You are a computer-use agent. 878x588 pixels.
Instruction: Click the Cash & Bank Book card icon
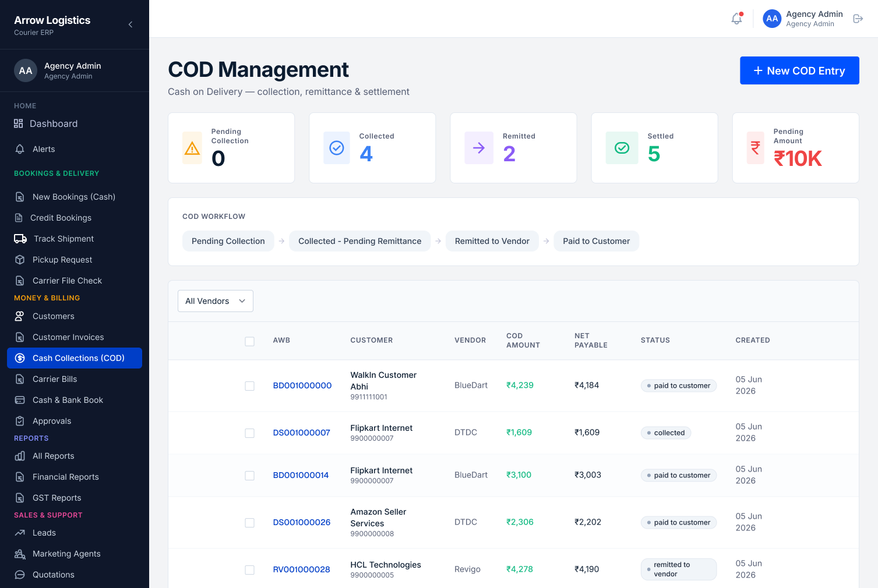pyautogui.click(x=20, y=400)
